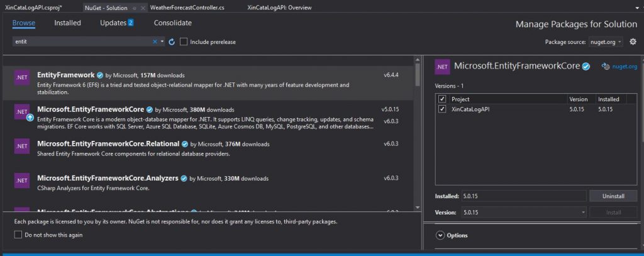This screenshot has width=644, height=256.
Task: Click package list scrollbar down arrow
Action: (x=418, y=208)
